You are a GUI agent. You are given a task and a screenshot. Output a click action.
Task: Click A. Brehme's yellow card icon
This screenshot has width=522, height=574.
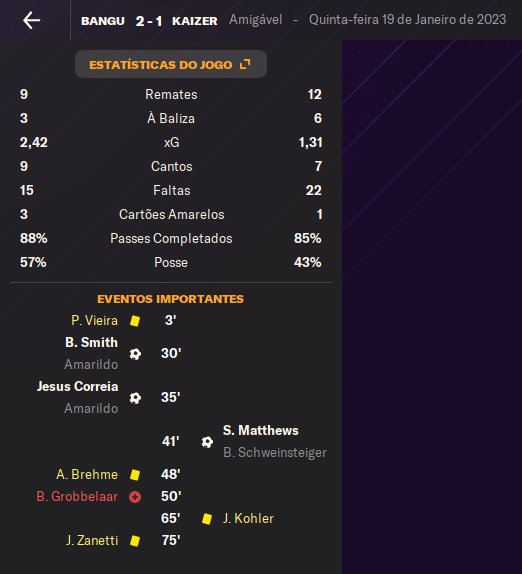pyautogui.click(x=135, y=475)
